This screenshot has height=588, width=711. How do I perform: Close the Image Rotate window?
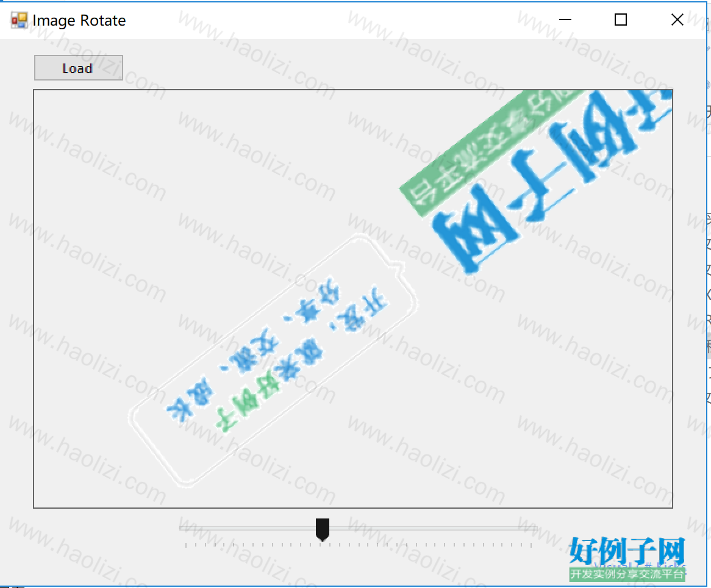pos(677,20)
